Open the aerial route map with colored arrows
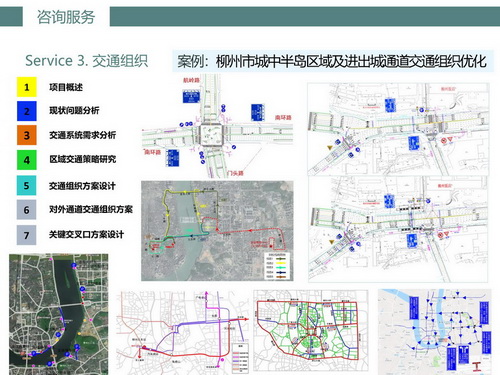The height and width of the screenshot is (375, 500). (x=217, y=231)
